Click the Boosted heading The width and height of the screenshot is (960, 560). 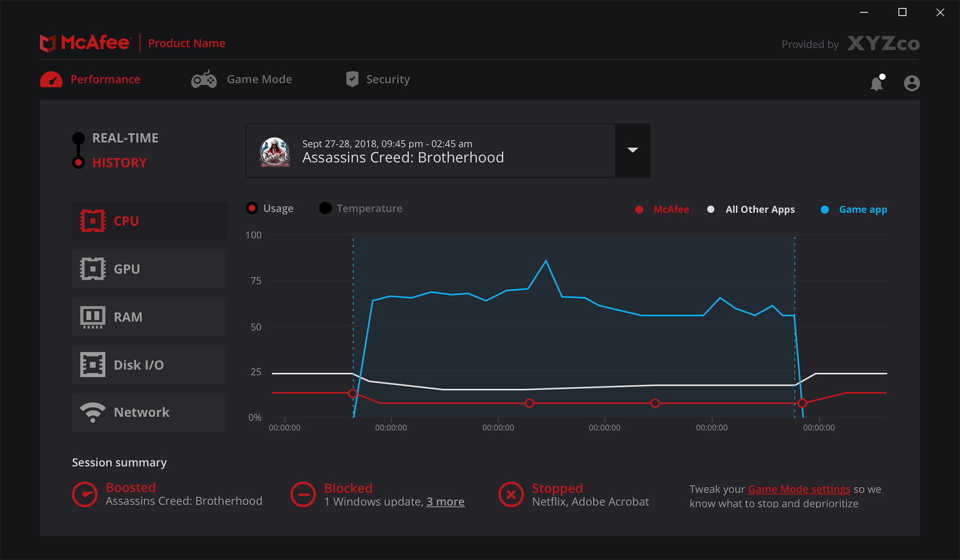[x=131, y=487]
